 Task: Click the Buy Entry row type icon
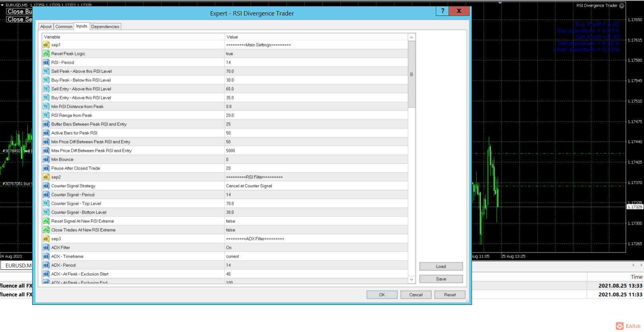[46, 98]
